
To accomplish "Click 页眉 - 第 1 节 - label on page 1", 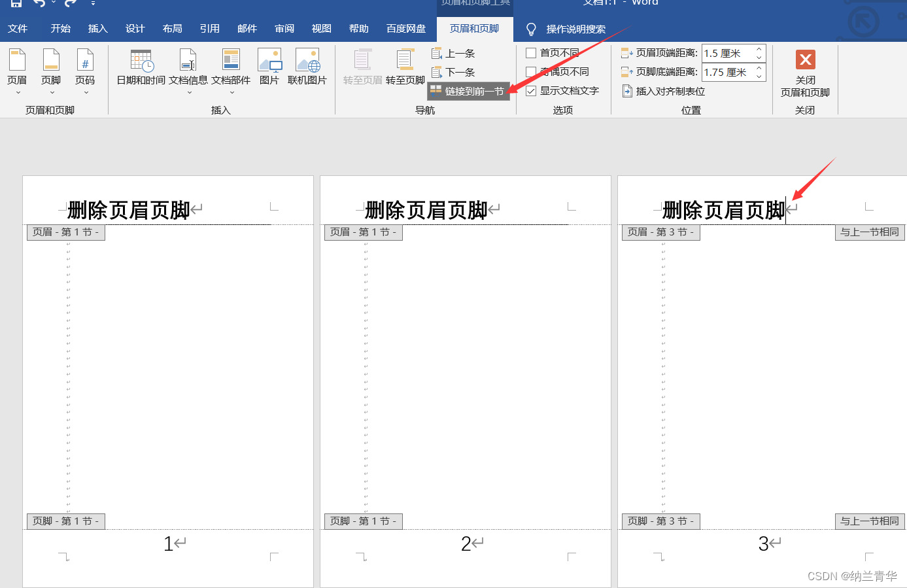I will 66,232.
